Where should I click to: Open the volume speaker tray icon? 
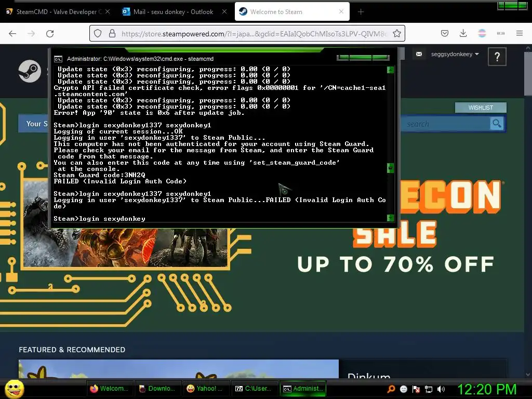[441, 389]
